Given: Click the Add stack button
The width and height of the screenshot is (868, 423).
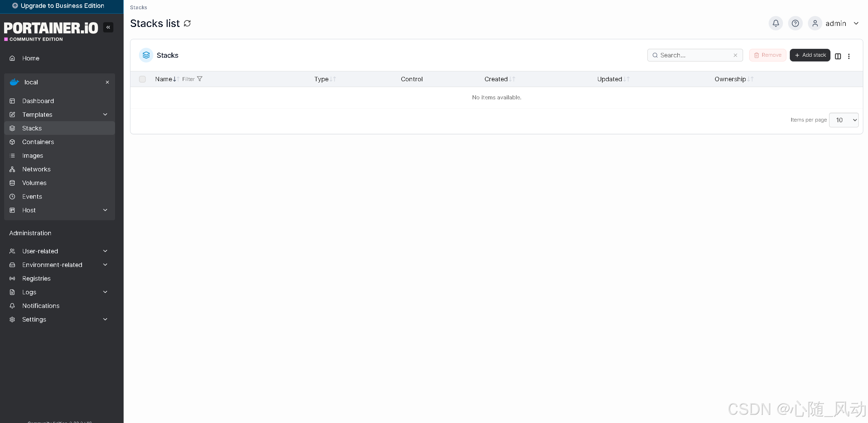Looking at the screenshot, I should click(810, 55).
